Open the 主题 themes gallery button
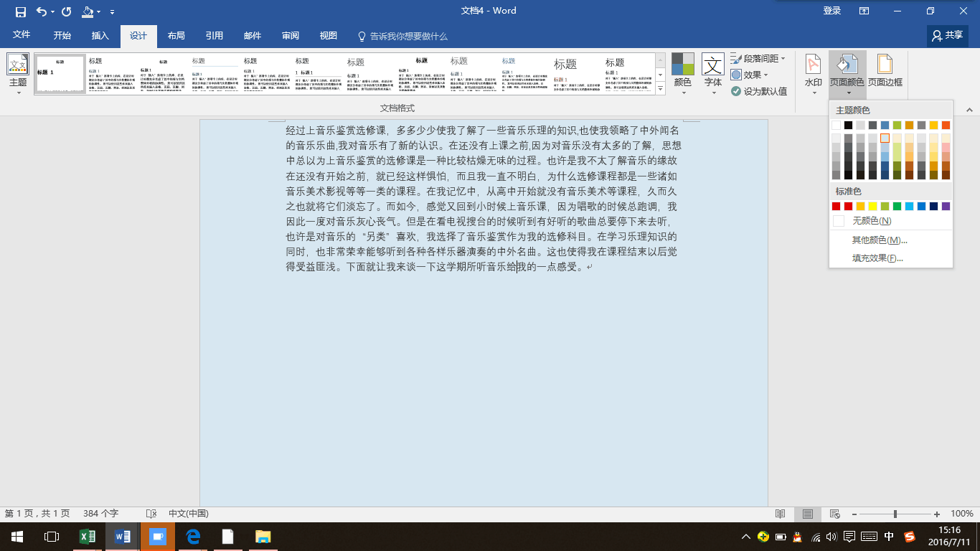980x551 pixels. coord(18,74)
